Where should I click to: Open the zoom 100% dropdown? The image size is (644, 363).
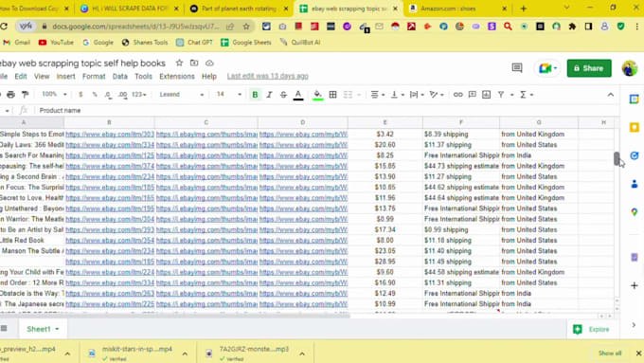54,94
